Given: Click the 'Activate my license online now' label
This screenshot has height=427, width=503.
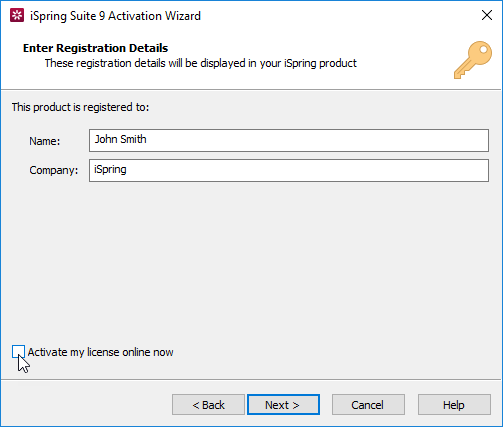Looking at the screenshot, I should (x=100, y=352).
